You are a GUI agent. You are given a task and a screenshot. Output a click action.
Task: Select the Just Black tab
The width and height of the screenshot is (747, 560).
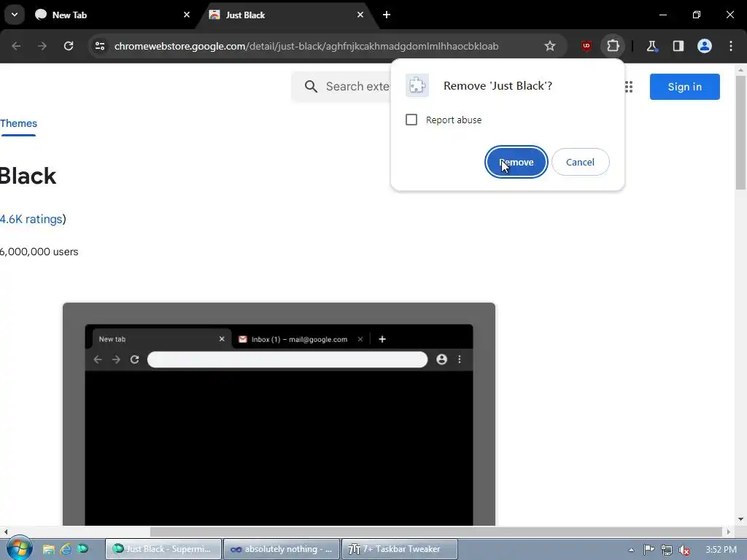click(287, 15)
